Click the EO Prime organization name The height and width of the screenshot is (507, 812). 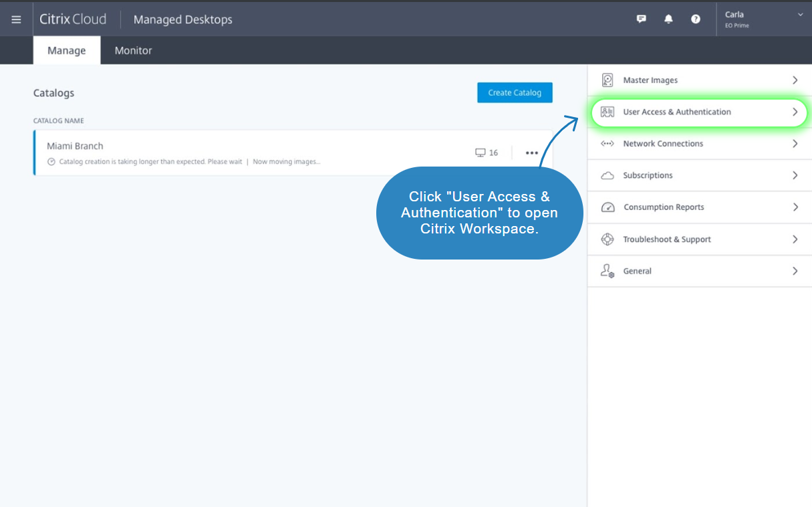(737, 25)
